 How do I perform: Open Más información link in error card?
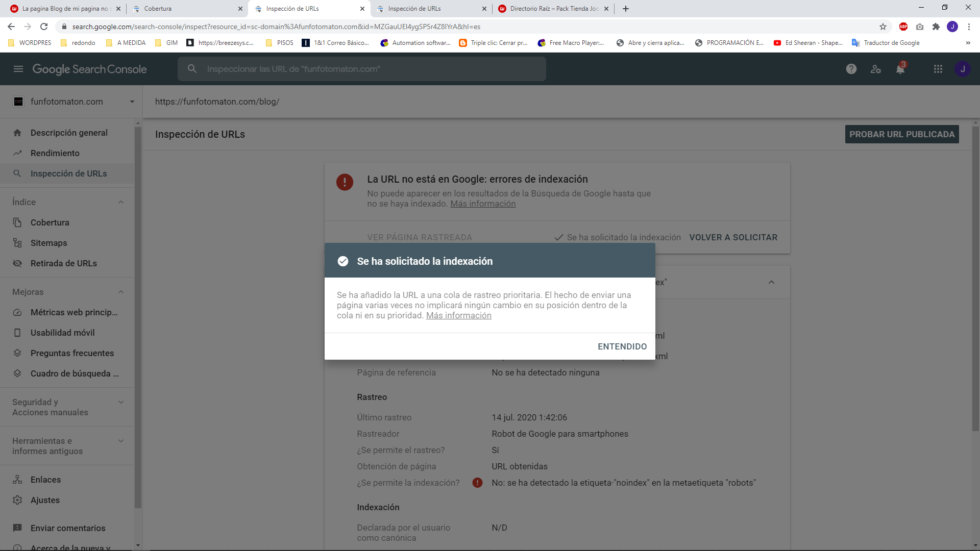point(483,204)
